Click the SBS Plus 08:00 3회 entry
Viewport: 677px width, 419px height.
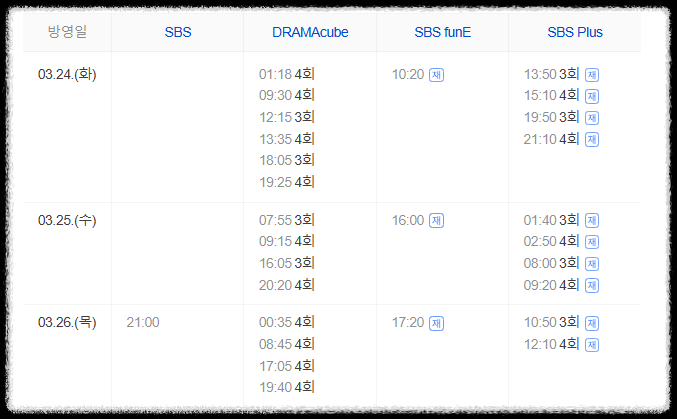tap(551, 263)
